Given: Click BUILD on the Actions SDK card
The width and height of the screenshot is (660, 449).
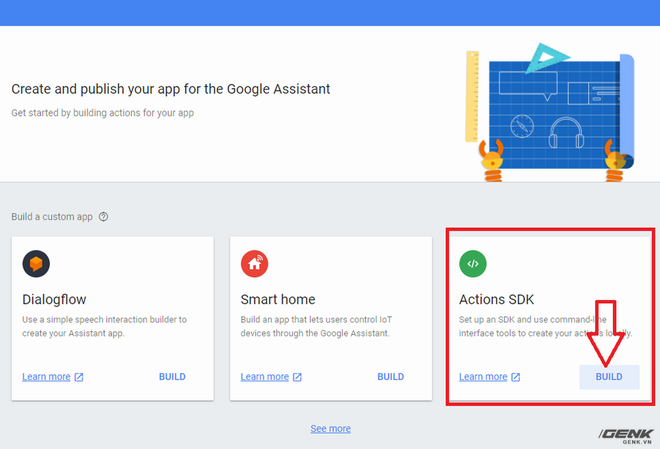Looking at the screenshot, I should (x=609, y=377).
